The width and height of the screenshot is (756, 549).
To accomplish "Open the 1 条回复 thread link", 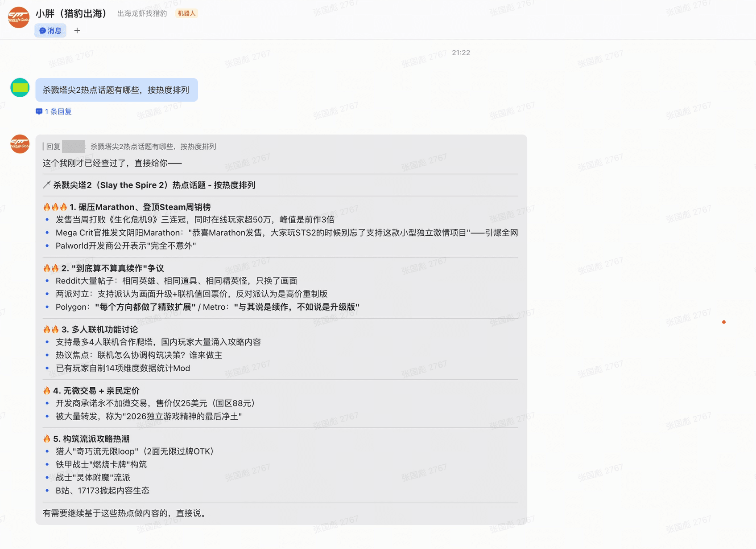I will click(x=54, y=111).
